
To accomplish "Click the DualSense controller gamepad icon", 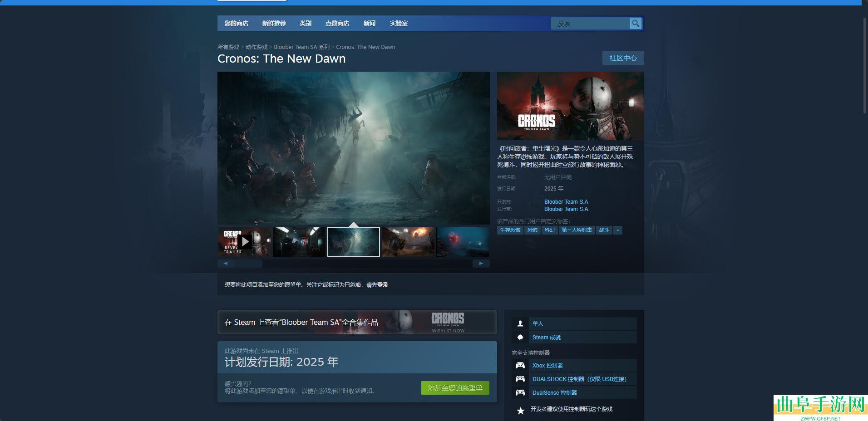I will tap(520, 392).
